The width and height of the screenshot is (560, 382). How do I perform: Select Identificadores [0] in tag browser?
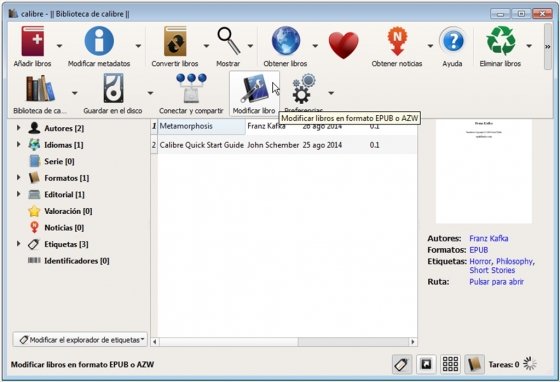point(76,261)
